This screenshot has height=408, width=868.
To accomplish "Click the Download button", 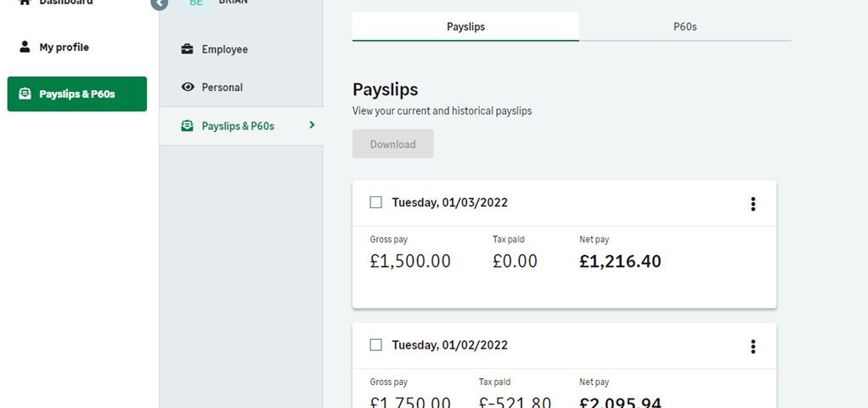I will pyautogui.click(x=393, y=144).
